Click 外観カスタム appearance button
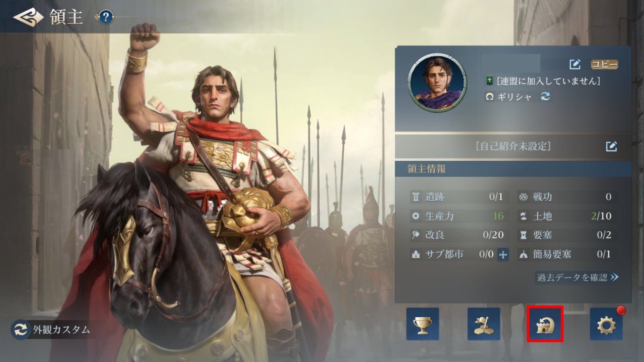The width and height of the screenshot is (644, 362). 51,329
